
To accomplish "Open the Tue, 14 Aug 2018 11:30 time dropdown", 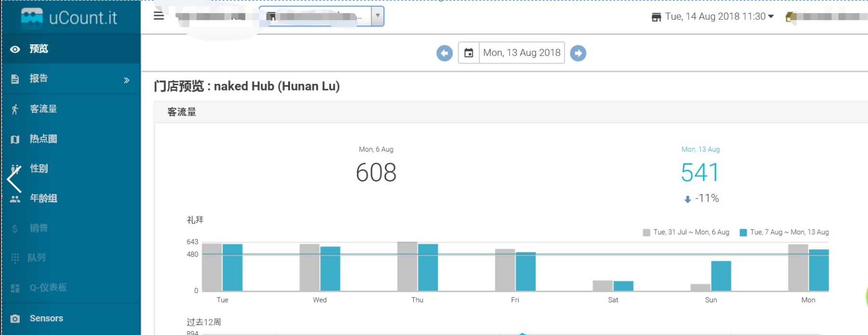I will click(712, 16).
